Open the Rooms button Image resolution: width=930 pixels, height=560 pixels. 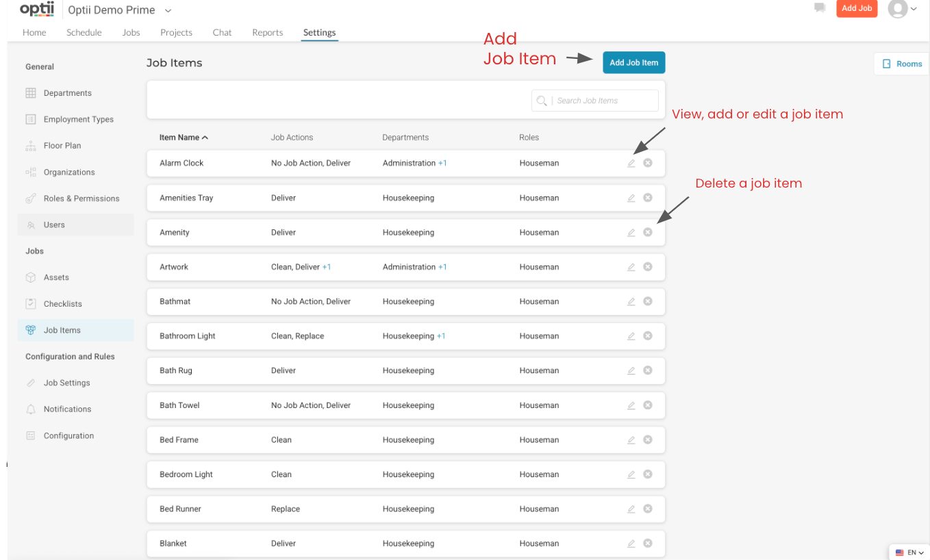pyautogui.click(x=901, y=64)
